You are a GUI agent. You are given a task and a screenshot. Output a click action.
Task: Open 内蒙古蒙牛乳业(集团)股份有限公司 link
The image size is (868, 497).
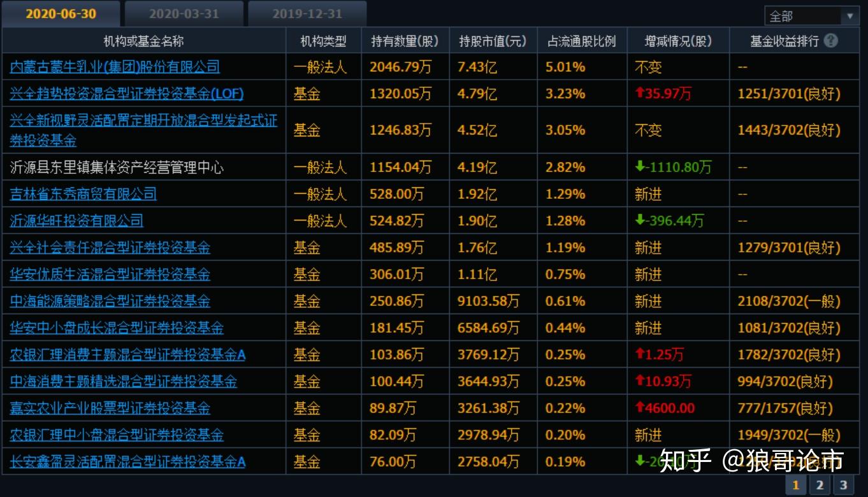(115, 67)
